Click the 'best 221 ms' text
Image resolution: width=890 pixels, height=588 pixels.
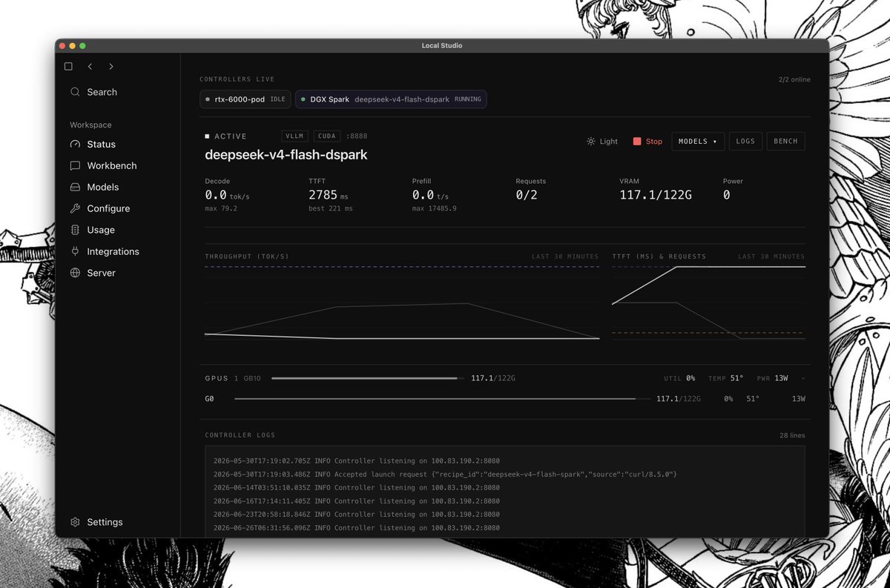click(x=331, y=209)
